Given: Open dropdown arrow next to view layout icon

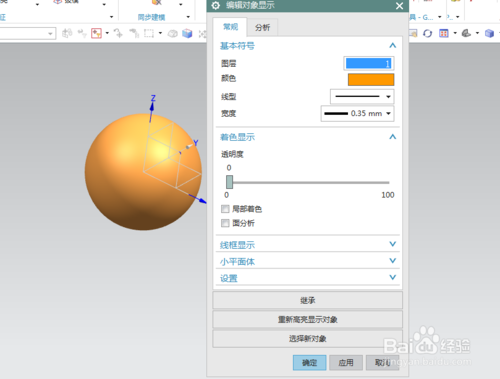Looking at the screenshot, I should (455, 33).
